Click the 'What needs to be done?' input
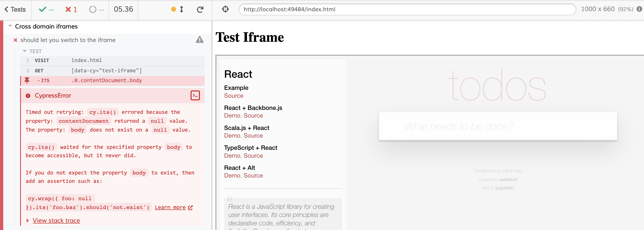 click(x=498, y=126)
